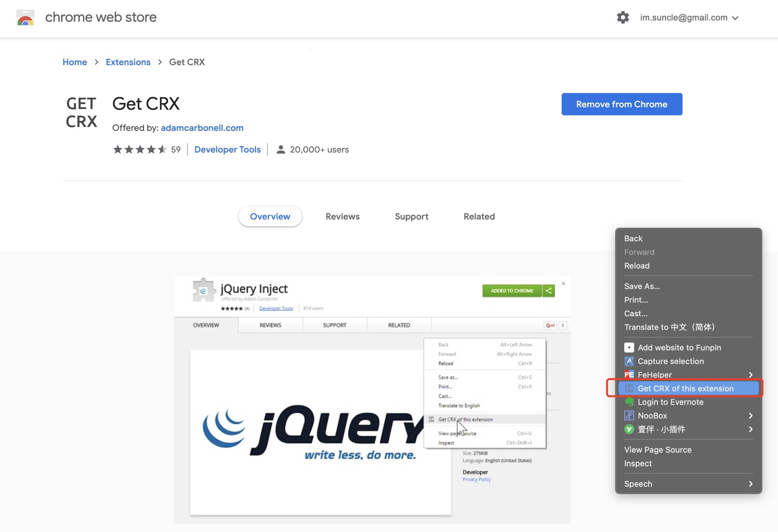
Task: Click the Chrome Web Store logo icon
Action: point(25,18)
